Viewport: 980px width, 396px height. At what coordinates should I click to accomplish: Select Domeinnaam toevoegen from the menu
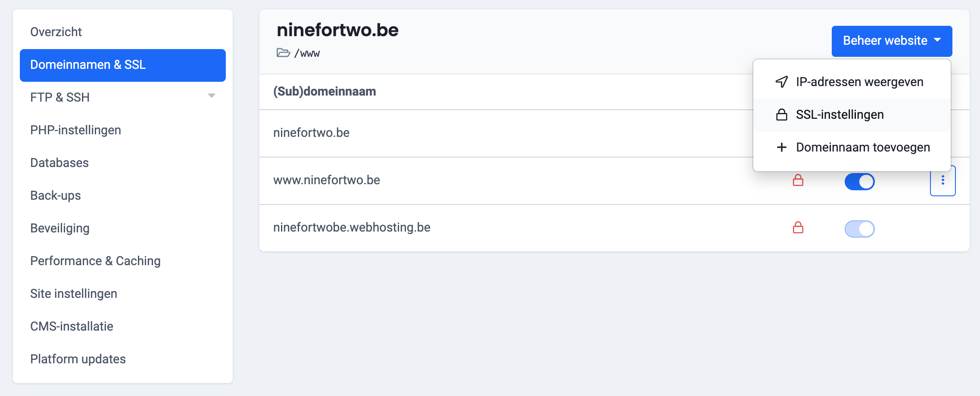tap(864, 147)
